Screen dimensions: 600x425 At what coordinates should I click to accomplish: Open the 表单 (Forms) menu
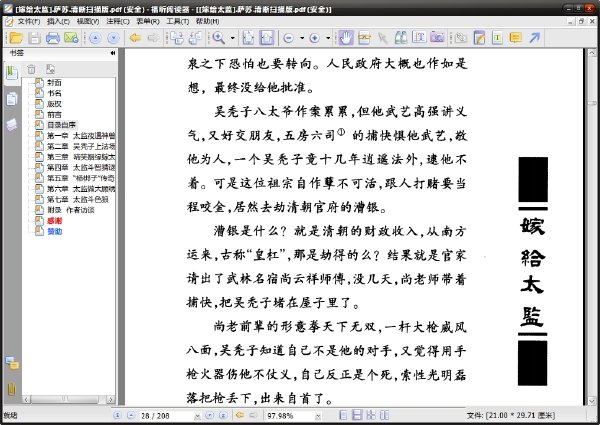148,21
